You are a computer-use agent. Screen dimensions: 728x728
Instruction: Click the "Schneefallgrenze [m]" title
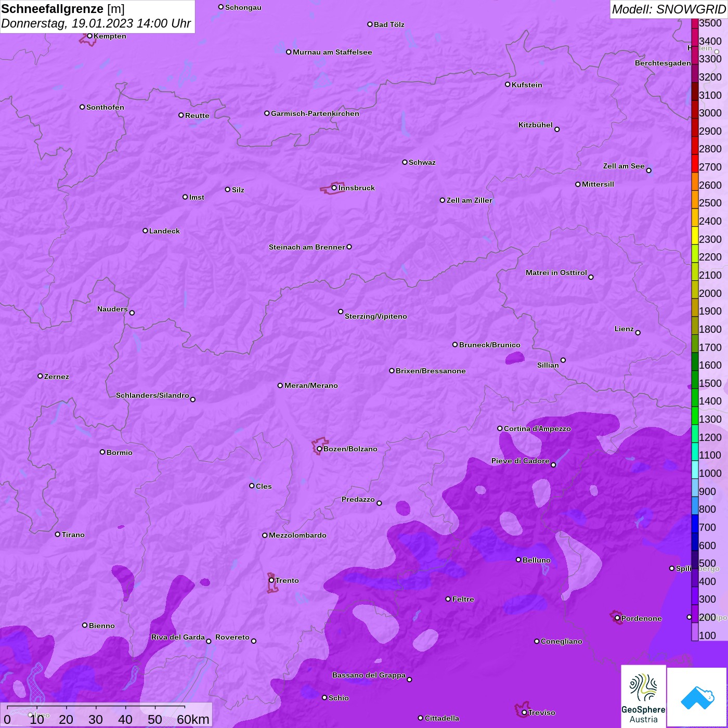[63, 9]
